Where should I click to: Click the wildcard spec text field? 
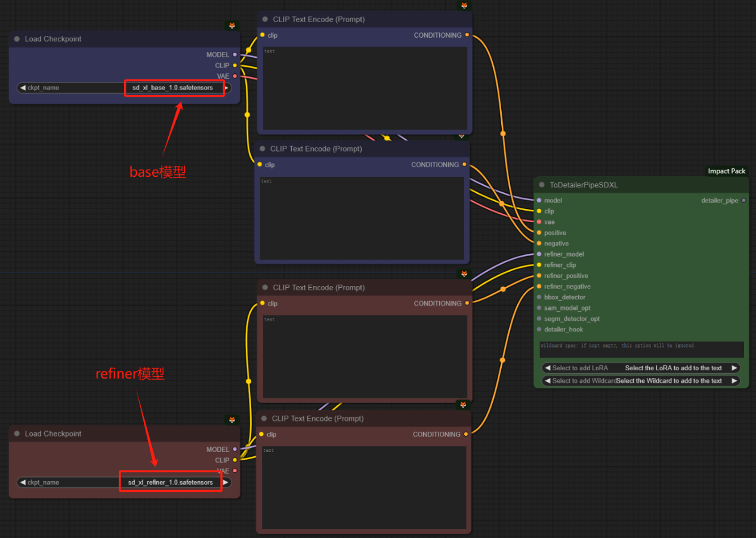pyautogui.click(x=641, y=349)
